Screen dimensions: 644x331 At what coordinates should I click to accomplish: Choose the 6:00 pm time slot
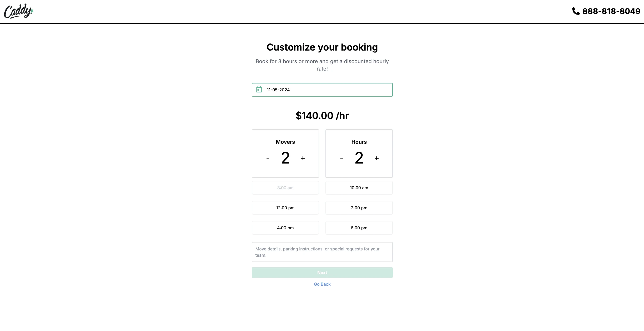pos(359,228)
